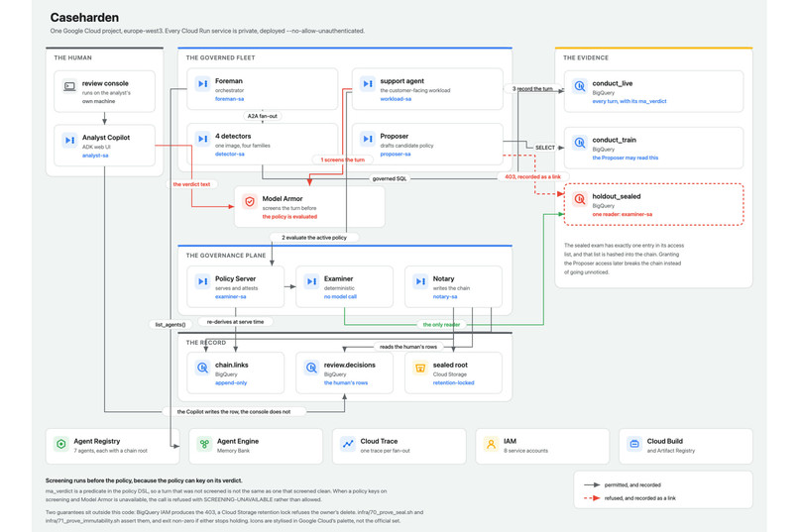Click the '403, recorded as a link' label
Image resolution: width=799 pixels, height=532 pixels.
point(532,176)
